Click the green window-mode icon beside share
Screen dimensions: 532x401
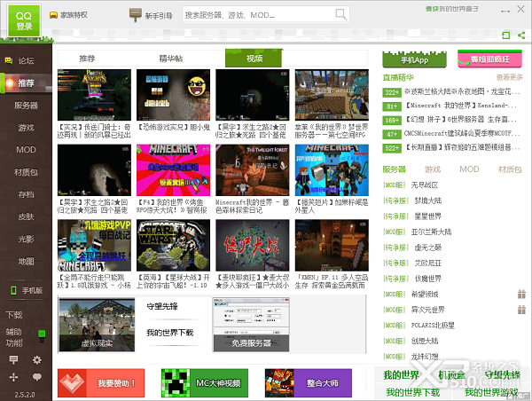[x=505, y=35]
